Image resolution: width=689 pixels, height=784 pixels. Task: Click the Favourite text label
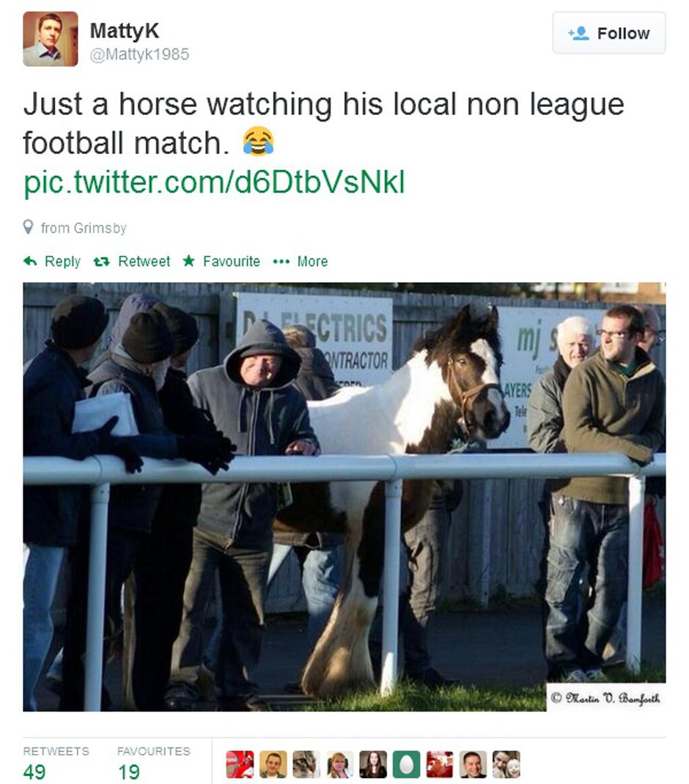pos(232,262)
